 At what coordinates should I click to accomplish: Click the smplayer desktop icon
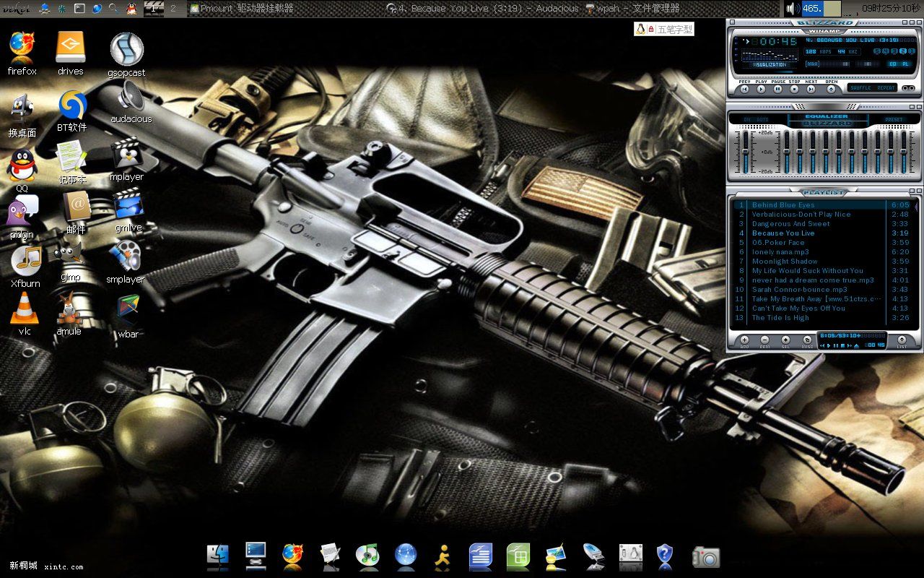(x=126, y=262)
